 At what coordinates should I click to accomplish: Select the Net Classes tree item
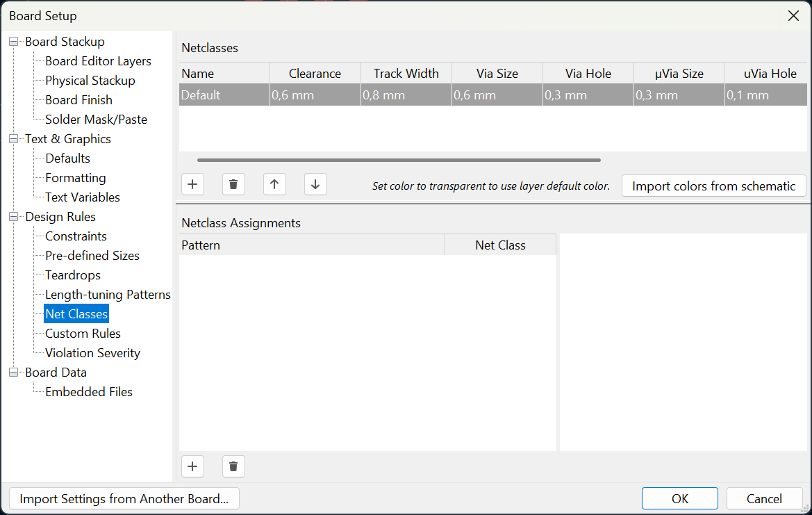pyautogui.click(x=76, y=314)
